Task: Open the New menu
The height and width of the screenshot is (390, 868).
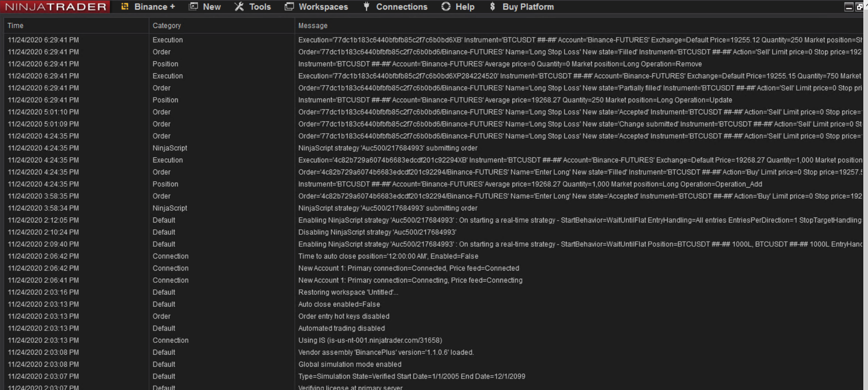Action: coord(205,7)
